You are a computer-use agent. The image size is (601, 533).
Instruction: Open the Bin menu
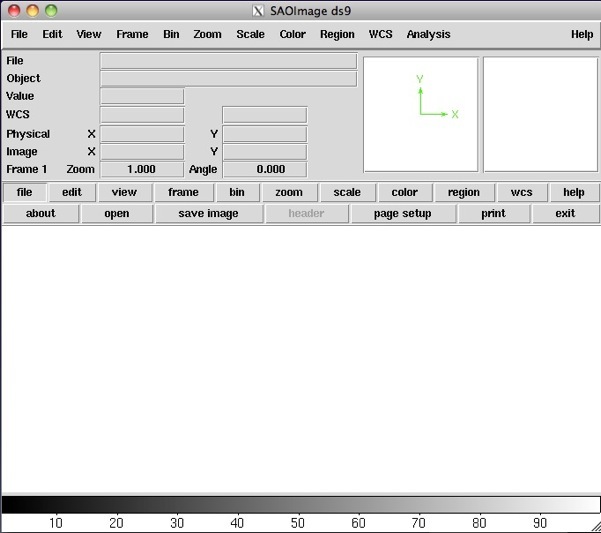coord(171,34)
